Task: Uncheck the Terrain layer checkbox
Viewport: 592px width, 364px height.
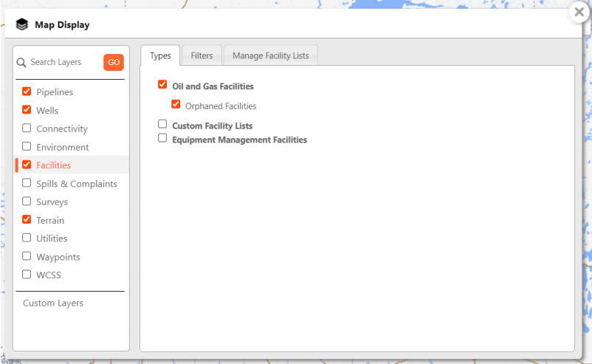Action: click(27, 219)
